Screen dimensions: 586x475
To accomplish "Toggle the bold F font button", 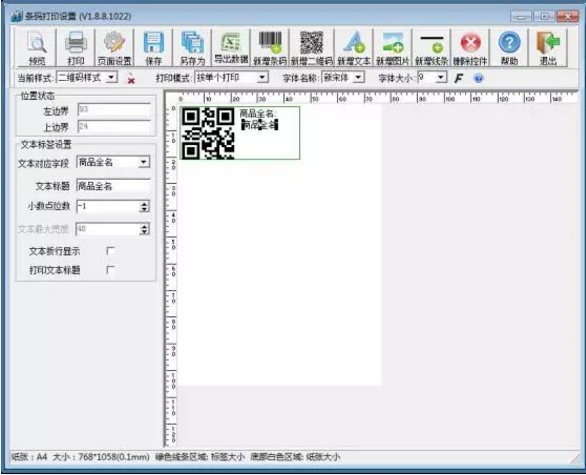I will (459, 78).
